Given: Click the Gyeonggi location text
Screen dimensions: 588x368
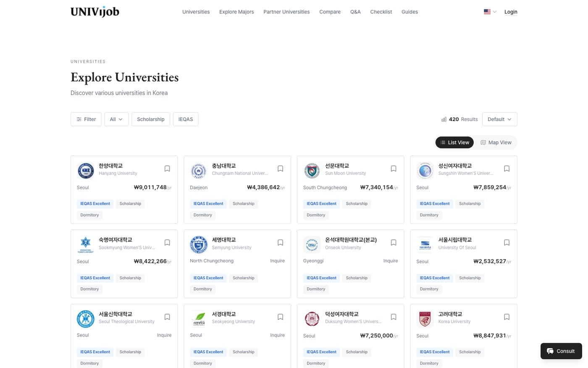Looking at the screenshot, I should [x=313, y=261].
